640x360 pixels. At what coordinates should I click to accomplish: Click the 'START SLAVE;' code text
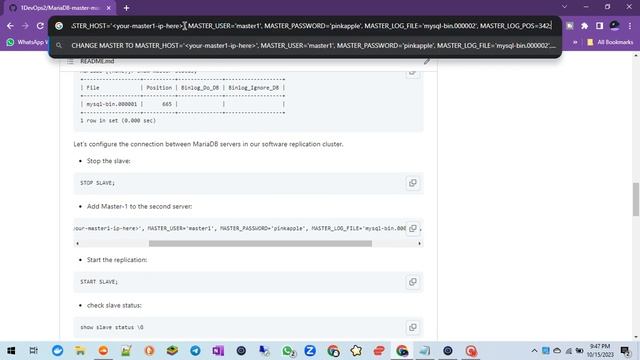pos(99,282)
